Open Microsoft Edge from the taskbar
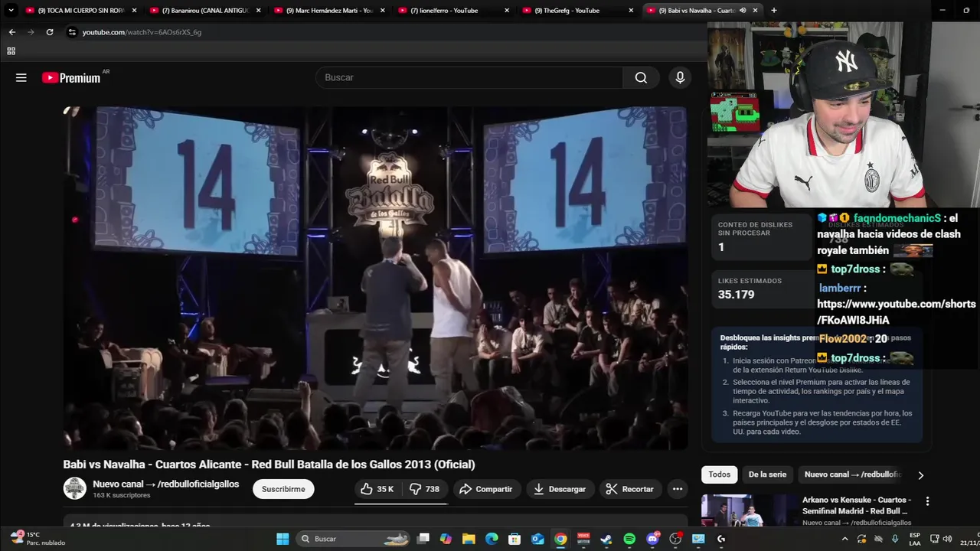980x551 pixels. (x=492, y=539)
